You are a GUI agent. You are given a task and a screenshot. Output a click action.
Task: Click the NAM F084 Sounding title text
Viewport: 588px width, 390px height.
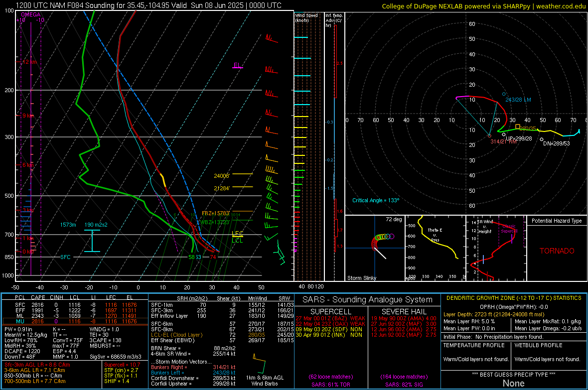pos(148,5)
